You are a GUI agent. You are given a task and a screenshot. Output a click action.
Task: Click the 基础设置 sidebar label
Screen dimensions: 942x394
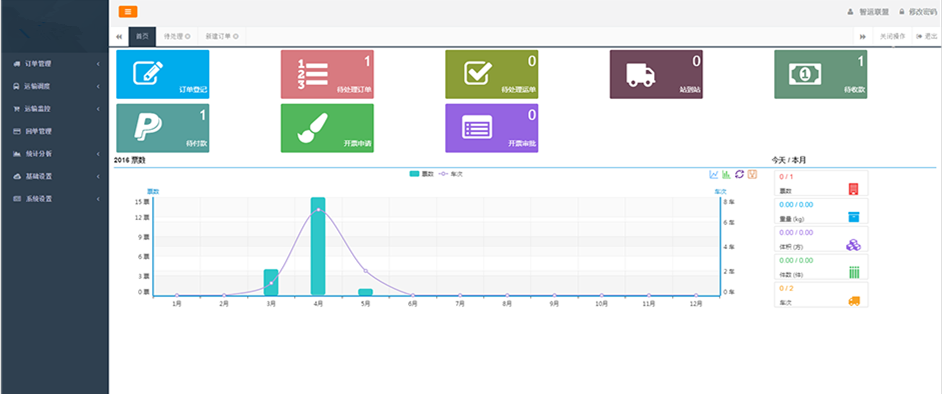pos(38,177)
